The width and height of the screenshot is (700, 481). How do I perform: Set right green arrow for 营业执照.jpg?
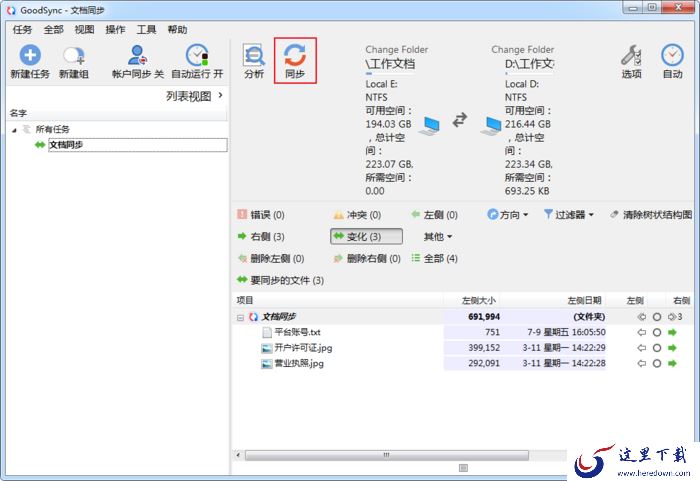tap(672, 364)
